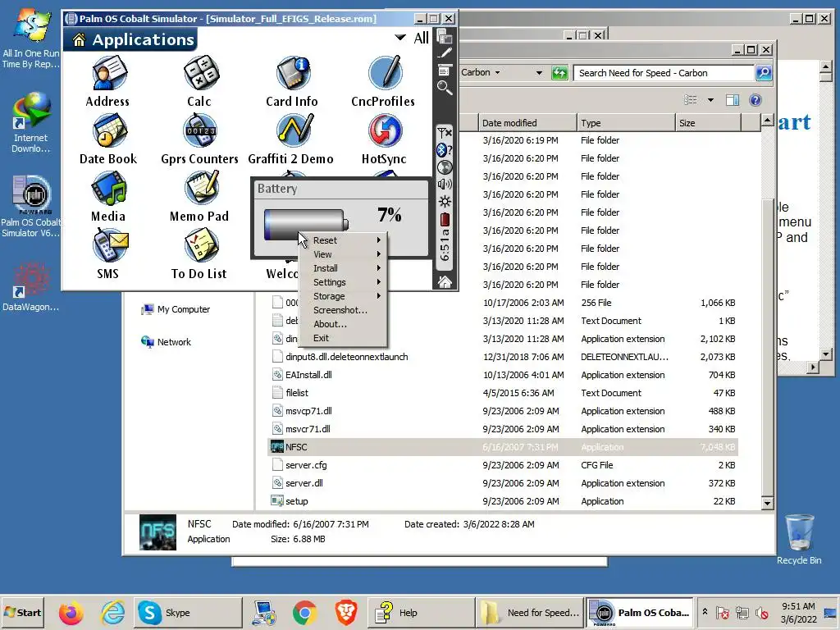Select the setup application file
Screen dimensions: 840x630
pos(503,501)
